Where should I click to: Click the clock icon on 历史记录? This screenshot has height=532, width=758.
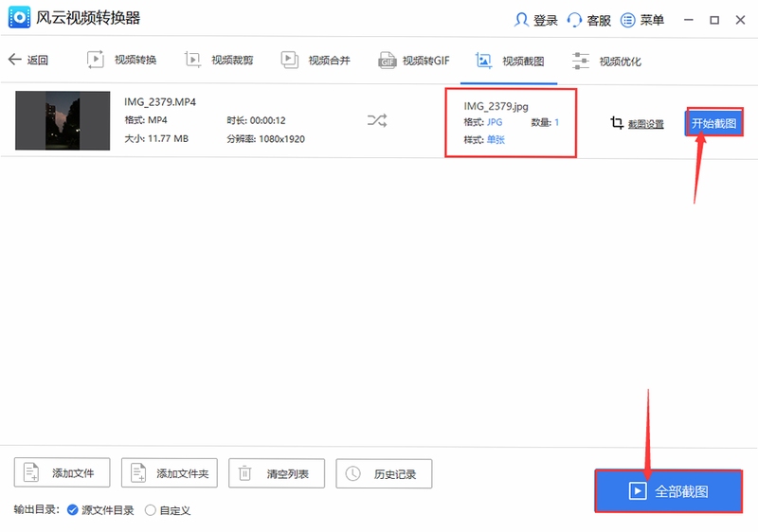coord(352,473)
